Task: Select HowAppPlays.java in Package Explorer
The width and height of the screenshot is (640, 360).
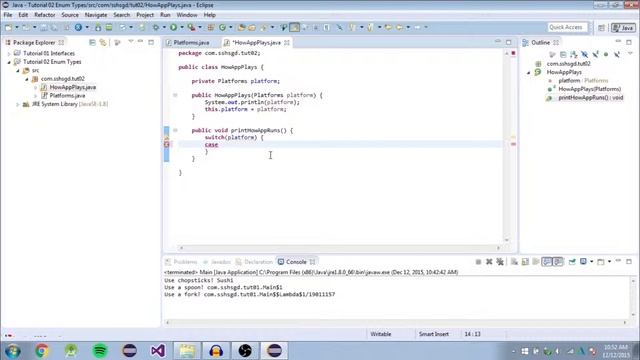Action: [73, 87]
